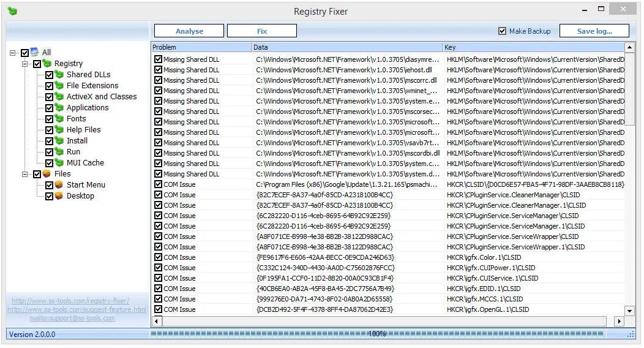This screenshot has width=644, height=348.
Task: Click the window resize grip in status bar
Action: click(x=631, y=335)
